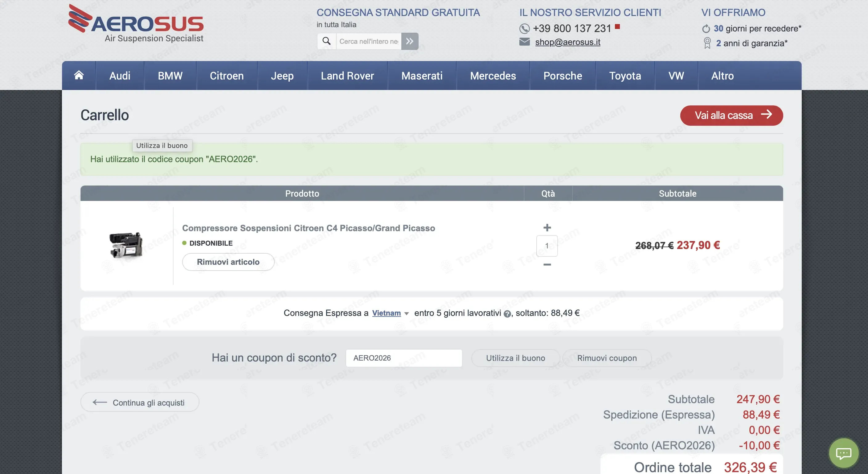
Task: Focus the site search field
Action: coord(369,41)
